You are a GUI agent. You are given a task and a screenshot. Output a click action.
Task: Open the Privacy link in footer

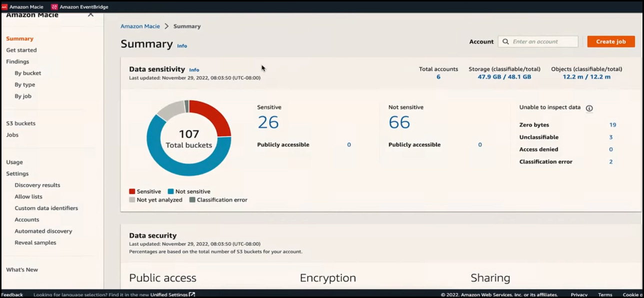pos(579,295)
